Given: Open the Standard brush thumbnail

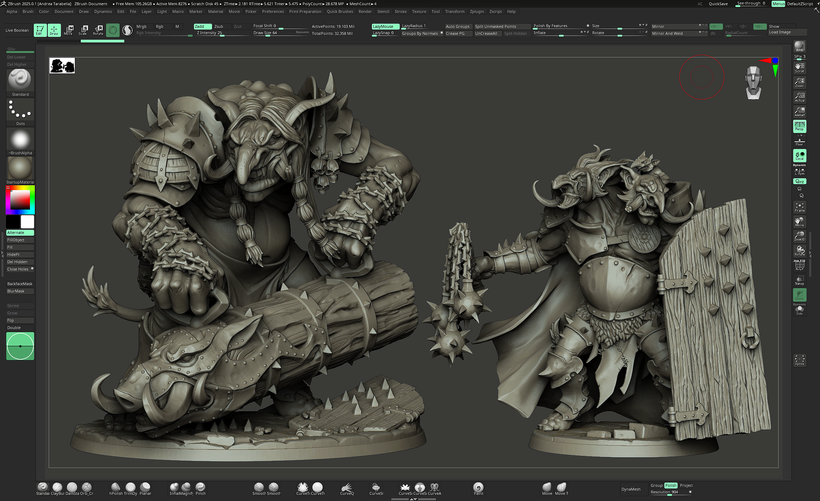Looking at the screenshot, I should tap(20, 79).
